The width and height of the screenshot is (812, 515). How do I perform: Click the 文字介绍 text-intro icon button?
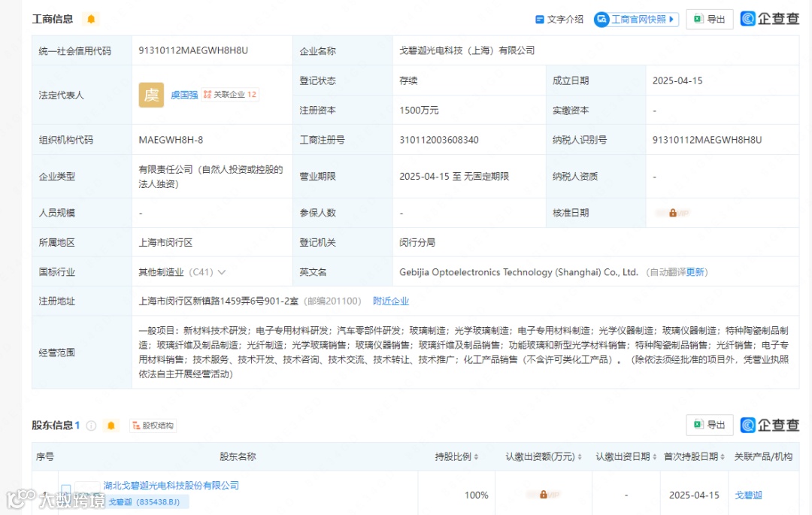(558, 19)
